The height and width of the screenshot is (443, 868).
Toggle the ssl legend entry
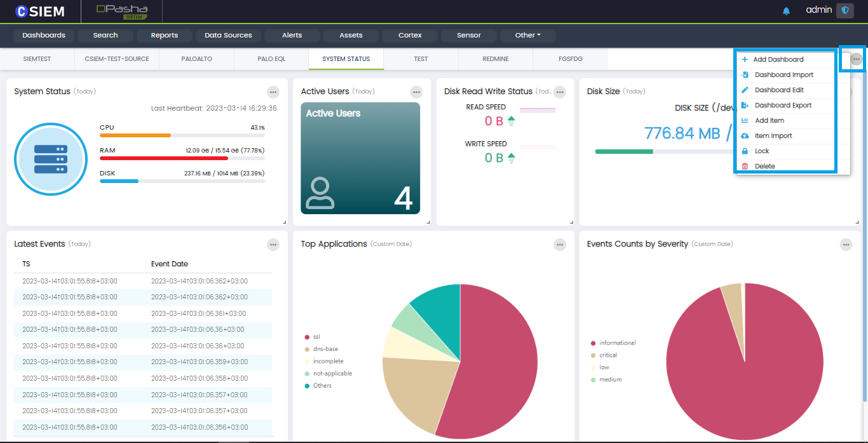click(x=316, y=337)
